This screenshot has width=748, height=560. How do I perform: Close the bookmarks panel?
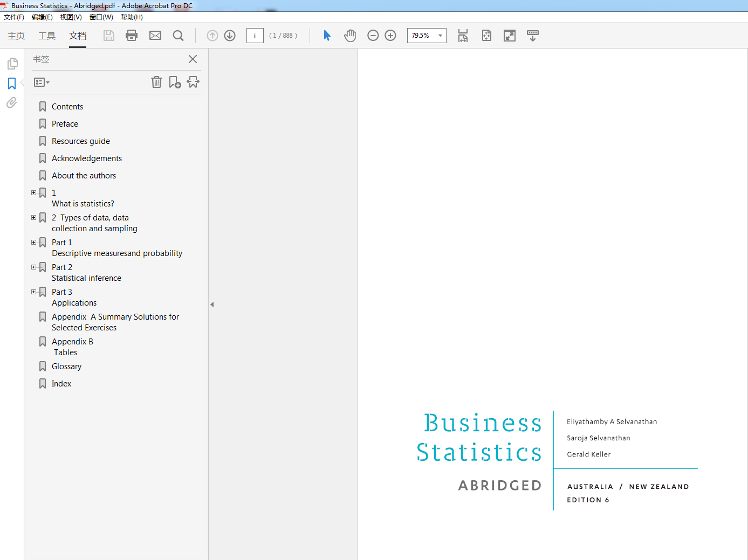[193, 59]
